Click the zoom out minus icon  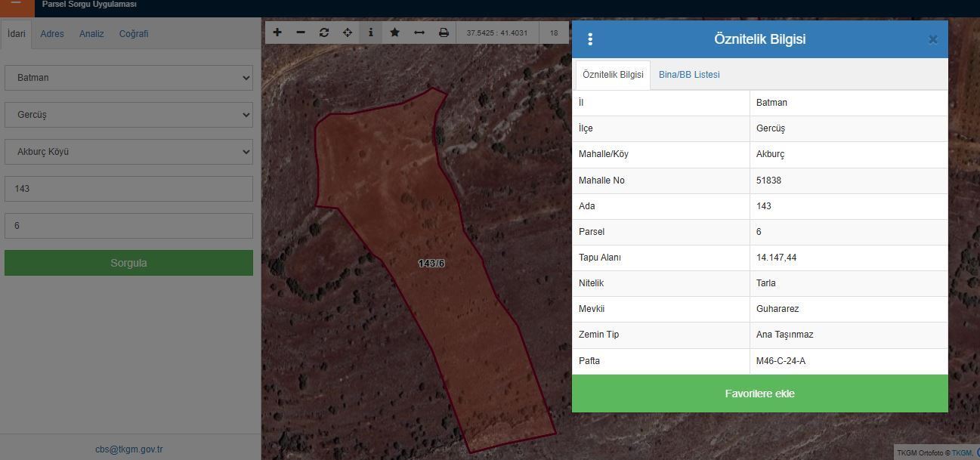301,32
